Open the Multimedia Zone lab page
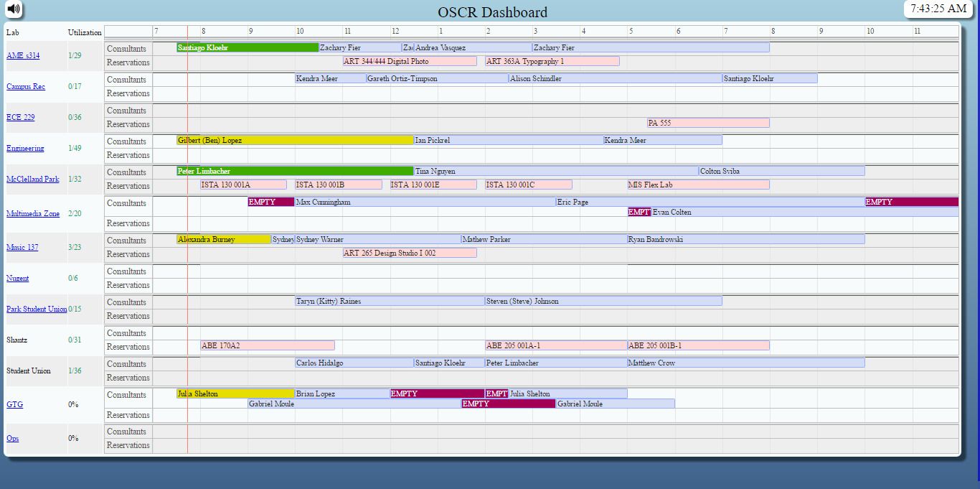 click(34, 213)
